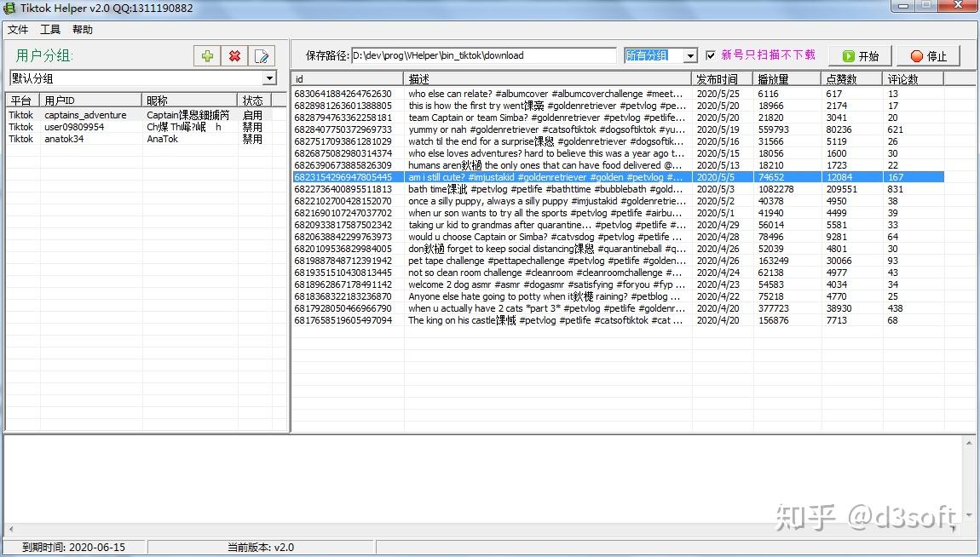
Task: Select row 'The king on his castle'
Action: [x=618, y=319]
